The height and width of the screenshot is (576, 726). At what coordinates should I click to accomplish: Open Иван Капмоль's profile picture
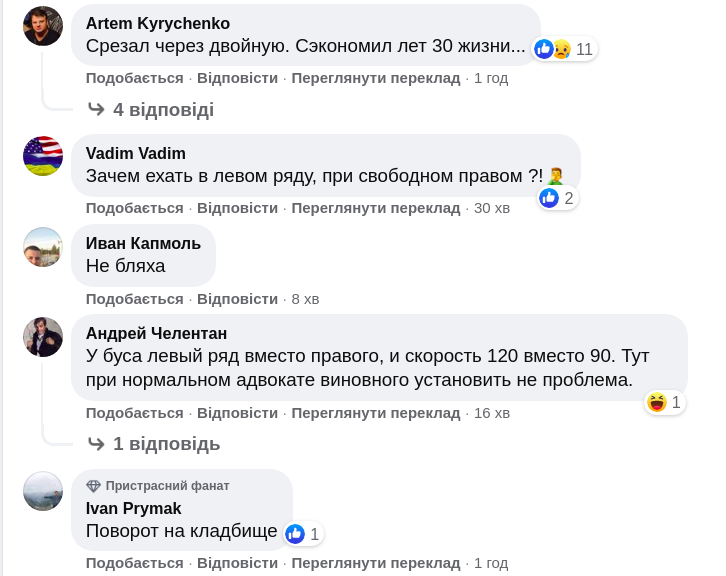coord(43,246)
